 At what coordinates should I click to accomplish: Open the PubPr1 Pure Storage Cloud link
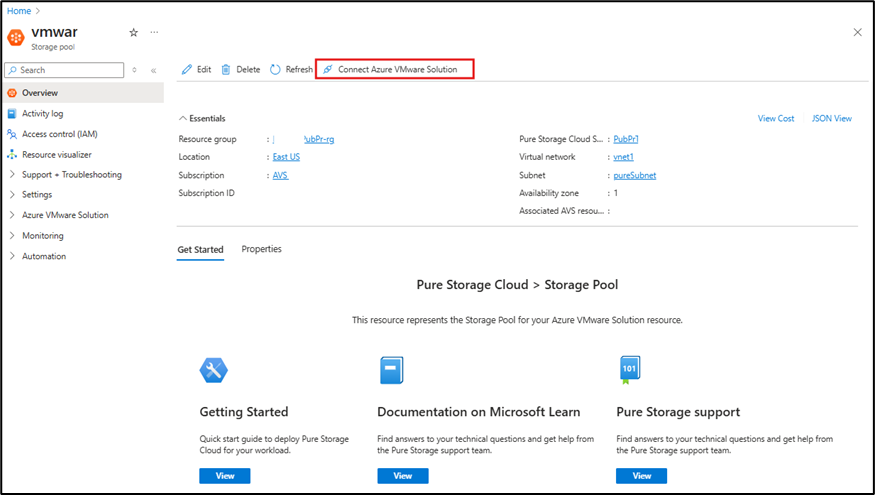tap(626, 139)
